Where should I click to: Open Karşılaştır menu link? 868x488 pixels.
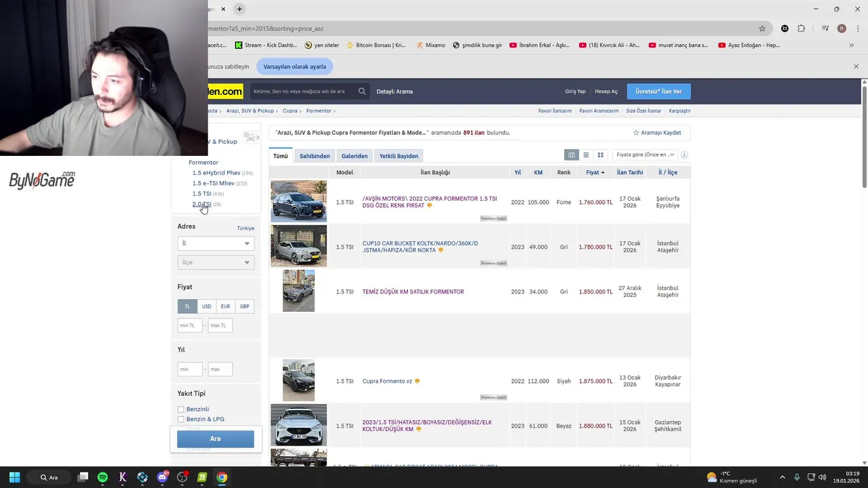(679, 110)
